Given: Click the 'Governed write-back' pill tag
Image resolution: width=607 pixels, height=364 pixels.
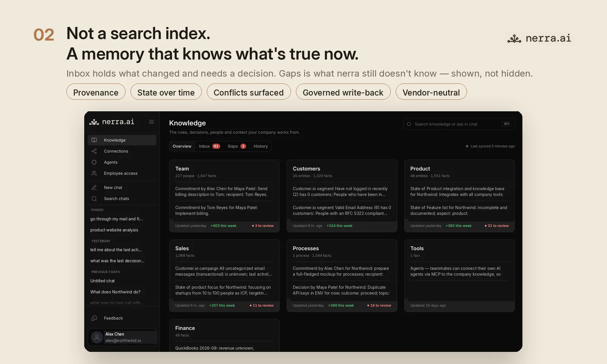Looking at the screenshot, I should [343, 92].
